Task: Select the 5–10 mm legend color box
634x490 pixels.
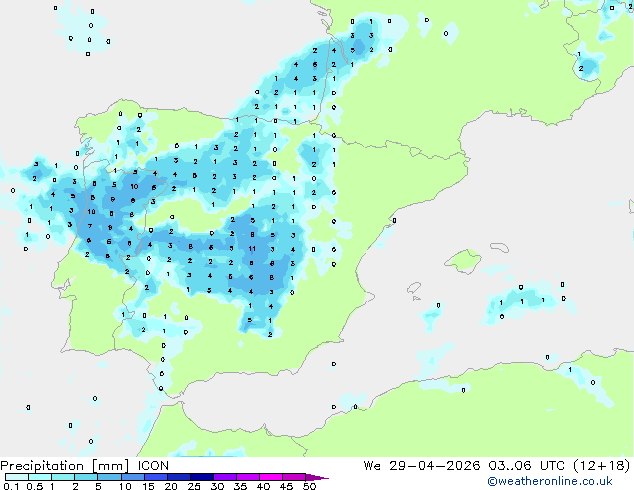Action: click(109, 477)
